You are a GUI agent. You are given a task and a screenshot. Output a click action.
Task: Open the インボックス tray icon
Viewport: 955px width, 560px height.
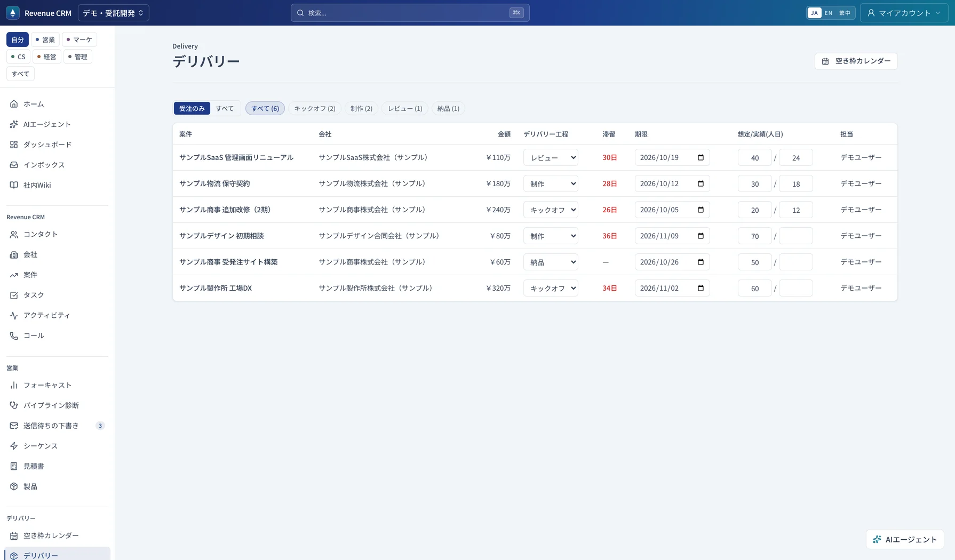(x=14, y=165)
